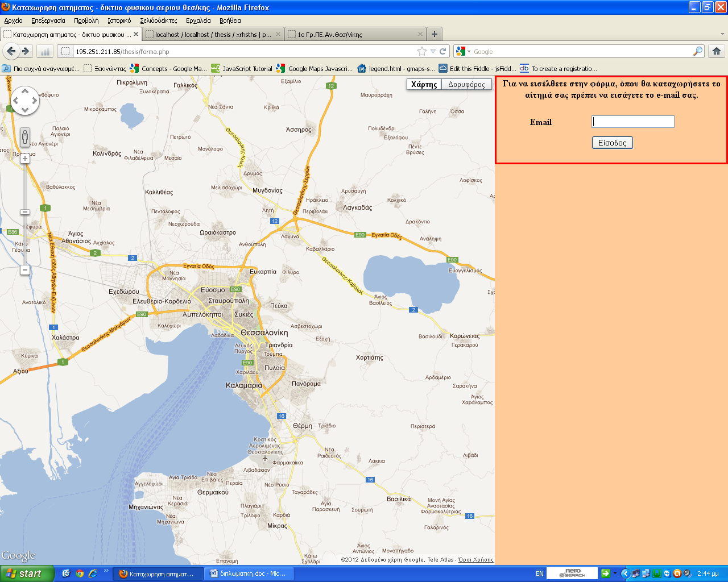The image size is (728, 582).
Task: Switch to the localhost / thesis tab
Action: [213, 34]
